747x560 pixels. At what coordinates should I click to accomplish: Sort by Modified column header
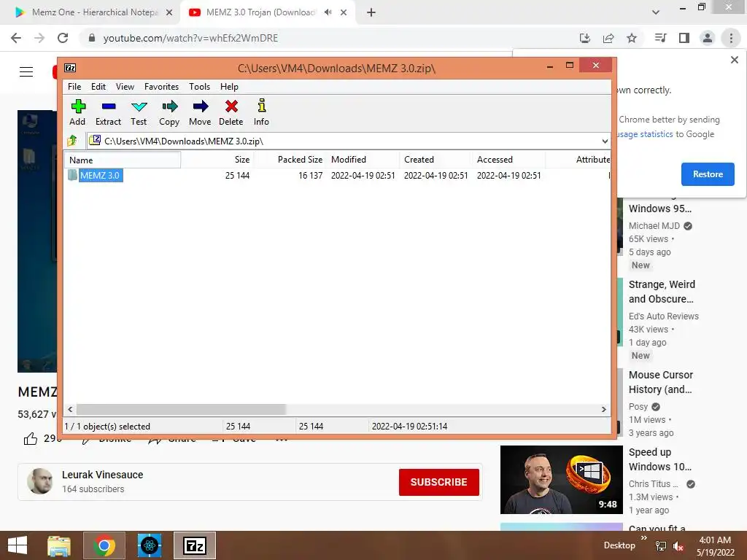tap(363, 160)
